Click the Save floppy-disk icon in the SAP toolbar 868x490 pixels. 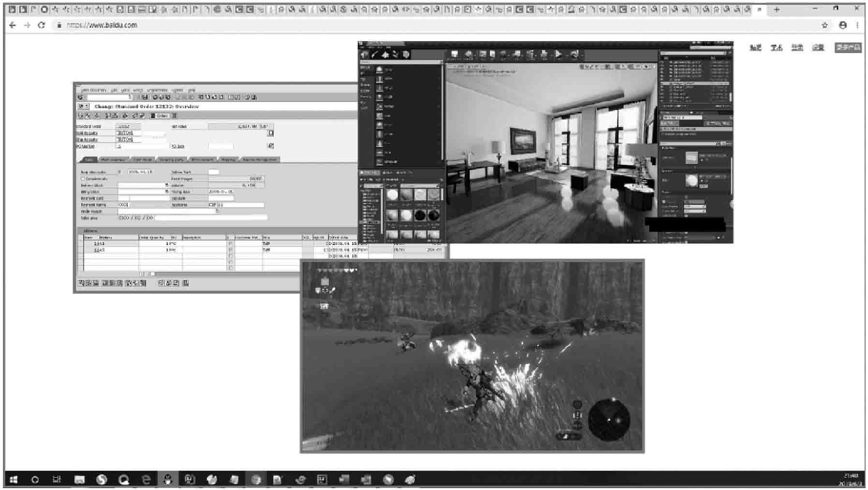coord(145,97)
